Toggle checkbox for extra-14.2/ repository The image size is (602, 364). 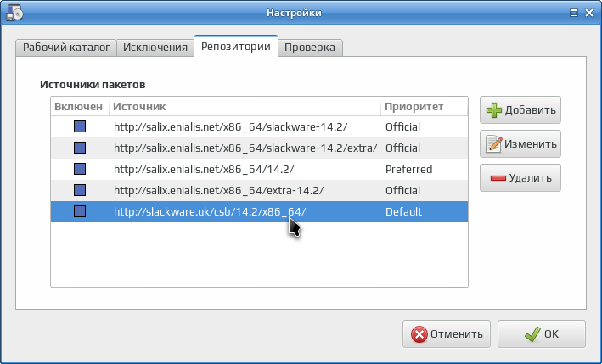(80, 190)
